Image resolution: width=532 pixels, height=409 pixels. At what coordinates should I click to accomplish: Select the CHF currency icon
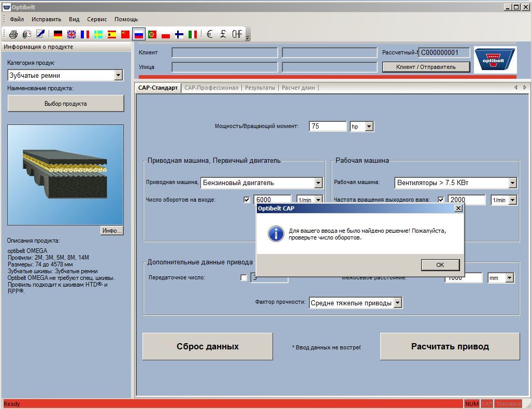(x=237, y=34)
